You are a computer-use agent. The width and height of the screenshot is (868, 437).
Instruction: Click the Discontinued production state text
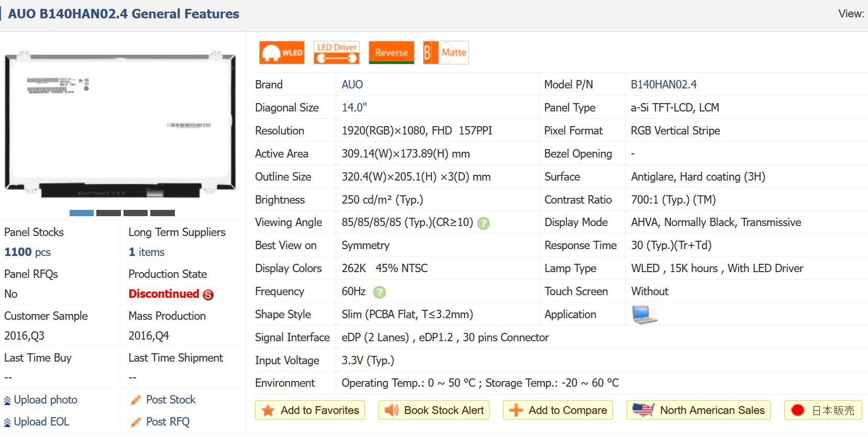pyautogui.click(x=164, y=294)
